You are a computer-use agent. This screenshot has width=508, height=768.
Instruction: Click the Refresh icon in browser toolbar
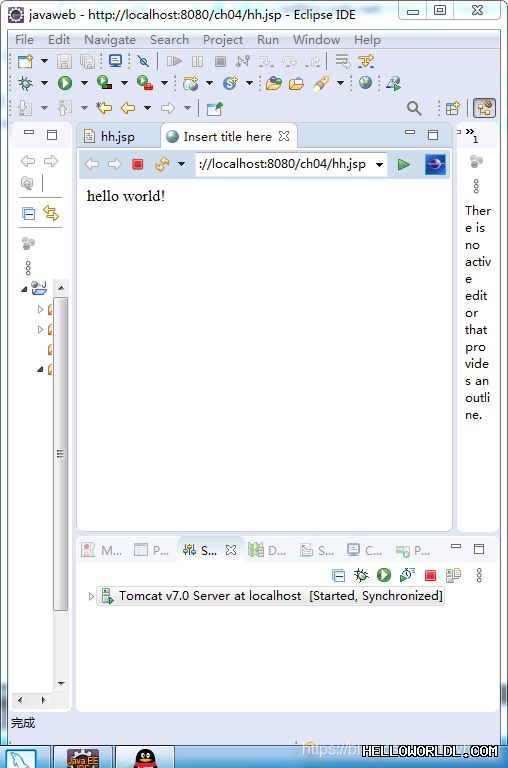point(162,164)
